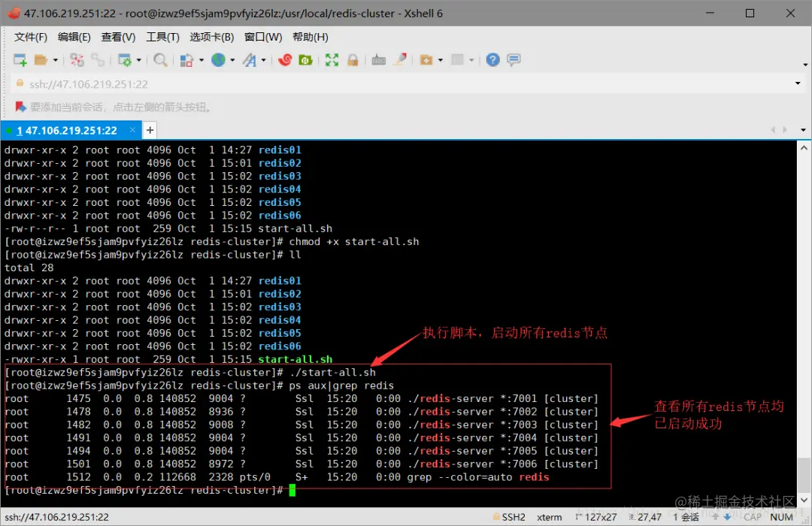Open the 查看(V) menu
This screenshot has height=526, width=812.
(x=118, y=37)
